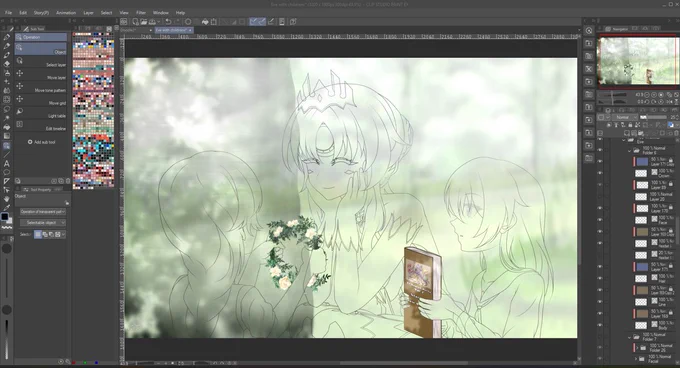The height and width of the screenshot is (368, 680).
Task: Click the quick access icon atop the right icon strip
Action: (x=589, y=30)
